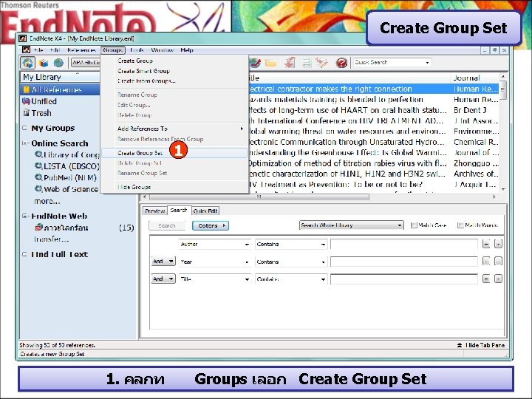Open the red question mark Help icon
Screen dimensions: 532x399
click(x=341, y=63)
